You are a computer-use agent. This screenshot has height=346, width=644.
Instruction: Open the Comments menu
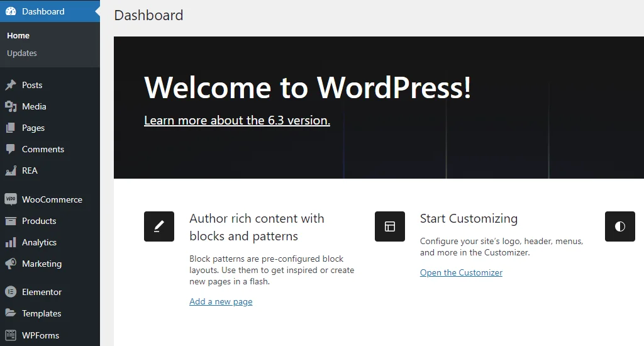50,149
